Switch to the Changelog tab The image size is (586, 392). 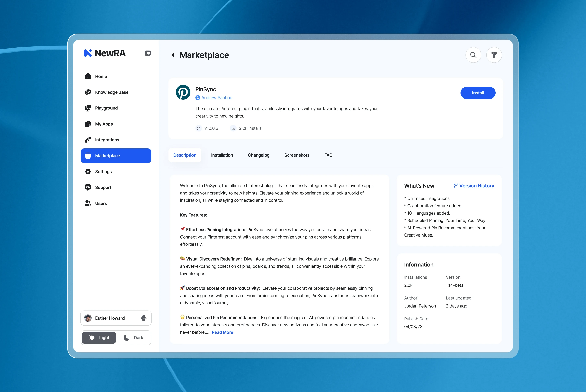point(258,155)
